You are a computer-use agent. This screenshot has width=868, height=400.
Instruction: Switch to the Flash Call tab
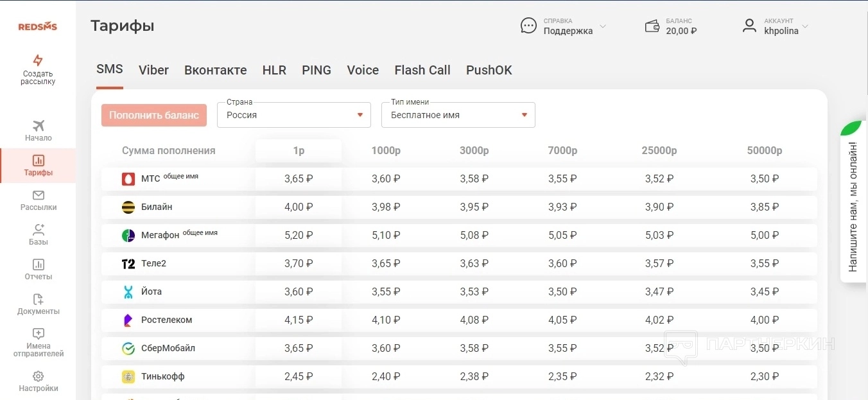point(422,70)
